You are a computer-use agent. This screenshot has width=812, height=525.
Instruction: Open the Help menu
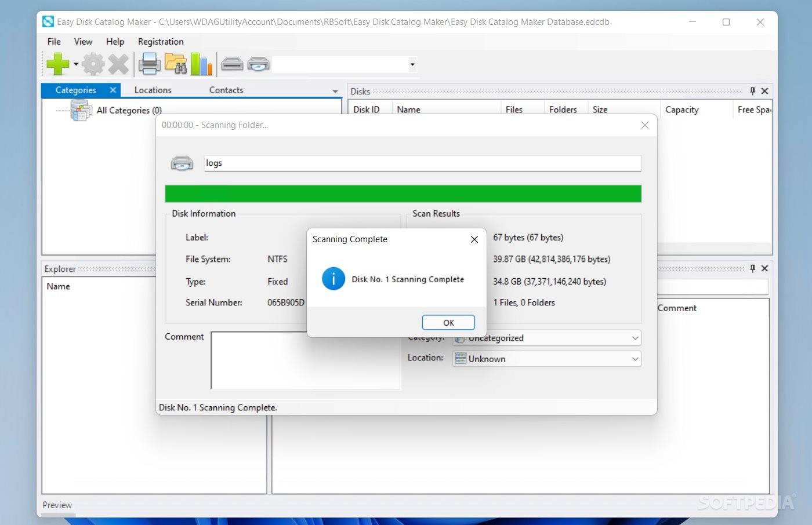(x=115, y=42)
